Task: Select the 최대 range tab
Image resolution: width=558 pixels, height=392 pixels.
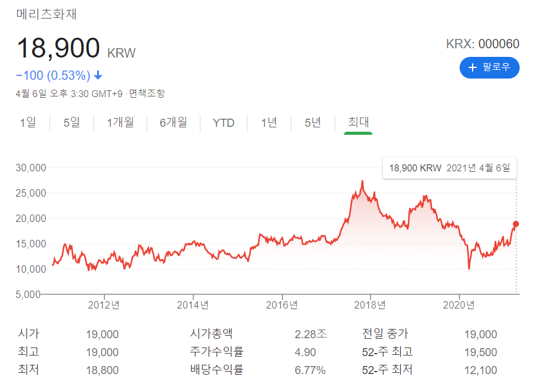Action: click(x=358, y=122)
